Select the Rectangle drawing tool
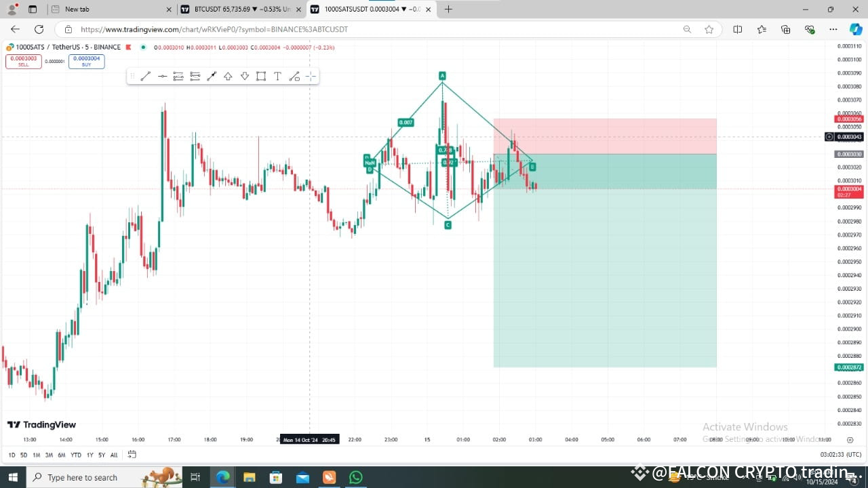The width and height of the screenshot is (868, 488). coord(261,76)
